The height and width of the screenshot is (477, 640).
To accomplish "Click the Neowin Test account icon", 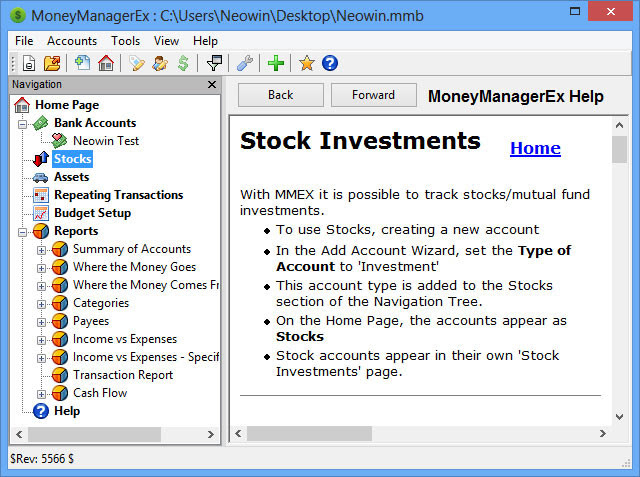I will (60, 141).
